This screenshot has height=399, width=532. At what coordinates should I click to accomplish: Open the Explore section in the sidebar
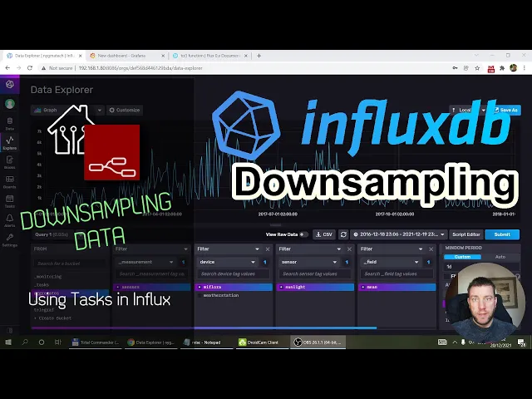(x=9, y=143)
